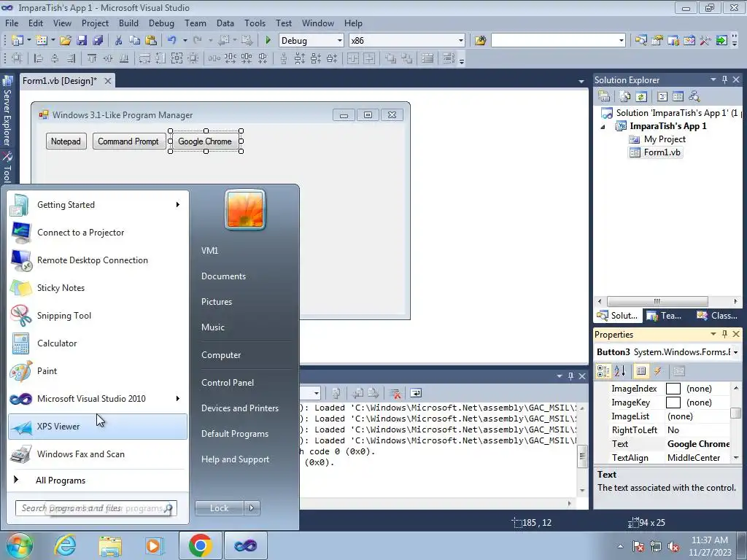Click the Search programs and files box
This screenshot has height=560, width=747.
coord(96,508)
